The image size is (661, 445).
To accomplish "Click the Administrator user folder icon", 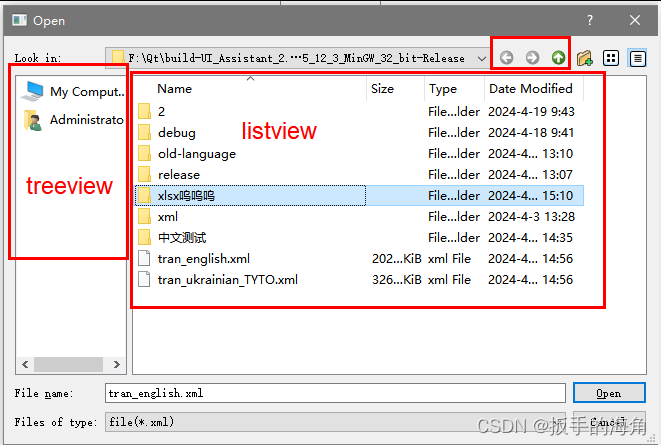I will 33,120.
